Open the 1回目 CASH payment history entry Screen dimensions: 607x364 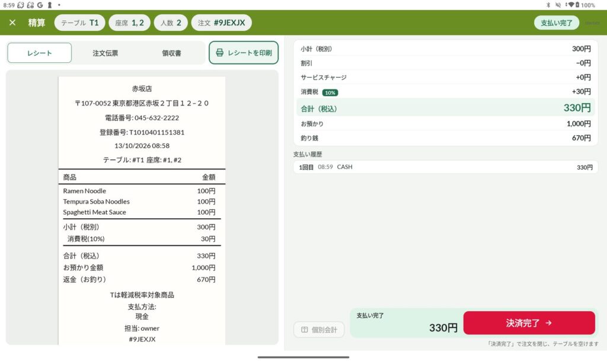(446, 167)
